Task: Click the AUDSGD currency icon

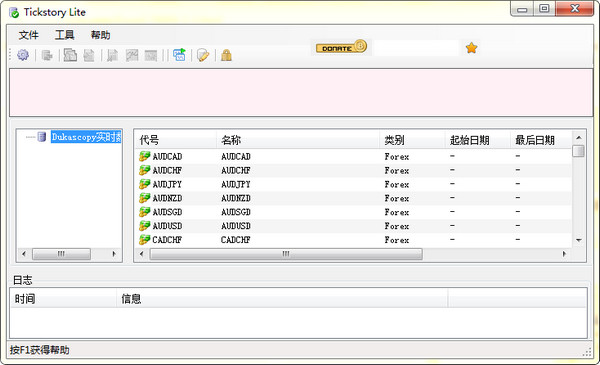Action: (144, 212)
